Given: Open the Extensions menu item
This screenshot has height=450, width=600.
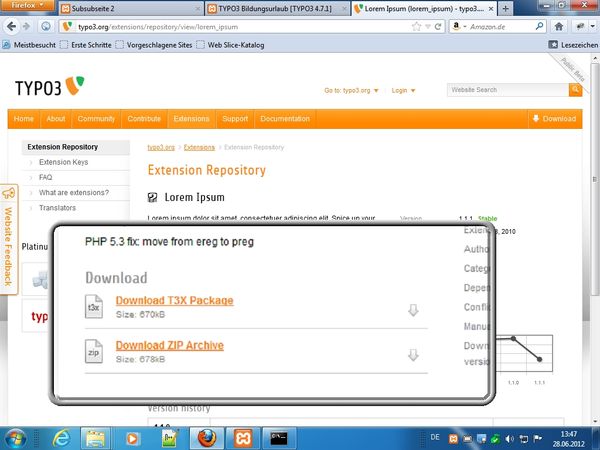Looking at the screenshot, I should coord(190,119).
